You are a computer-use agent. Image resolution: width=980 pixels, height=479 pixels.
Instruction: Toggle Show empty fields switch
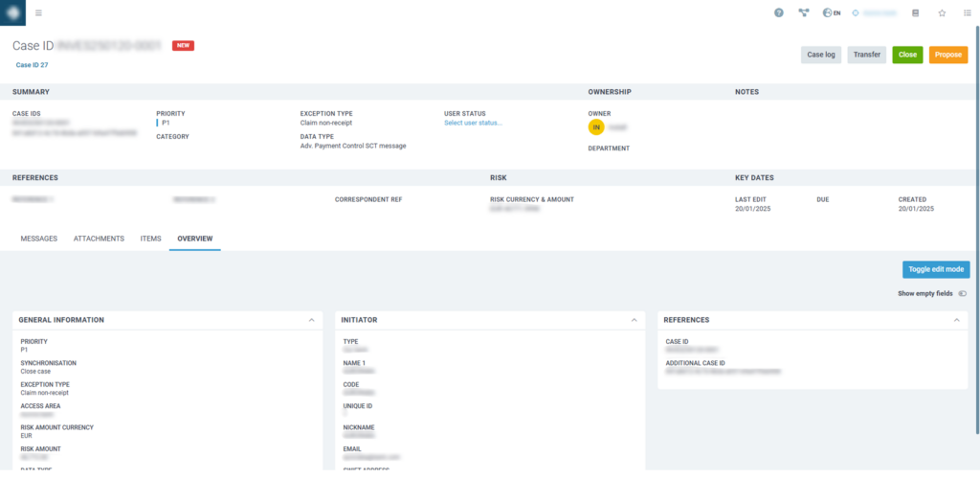(x=961, y=293)
